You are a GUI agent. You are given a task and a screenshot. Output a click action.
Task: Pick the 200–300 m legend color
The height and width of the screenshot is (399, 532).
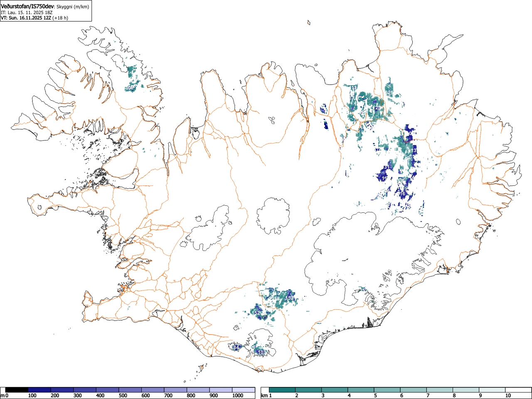coord(62,390)
